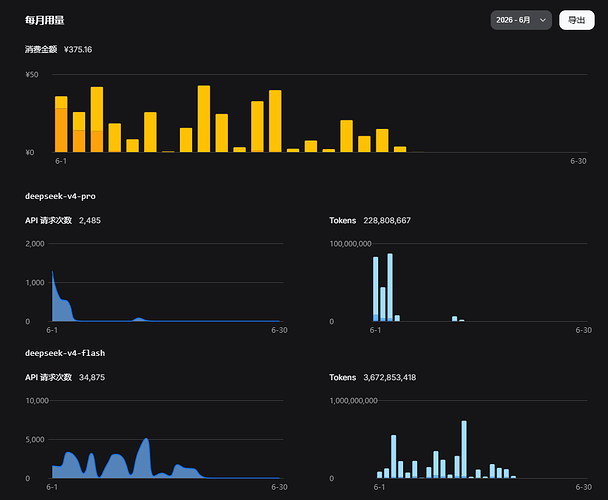Screen dimensions: 608x500
Task: Click the tallest deepseek-v4-pro tokens bar
Action: [x=390, y=287]
